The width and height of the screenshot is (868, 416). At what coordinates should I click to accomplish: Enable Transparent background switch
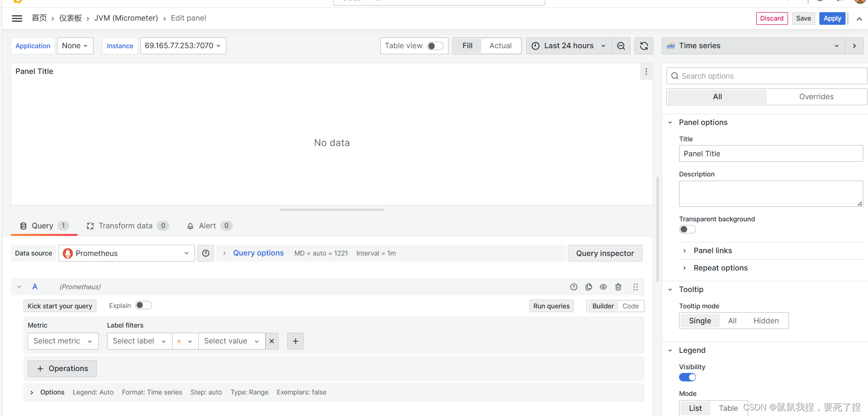tap(687, 229)
